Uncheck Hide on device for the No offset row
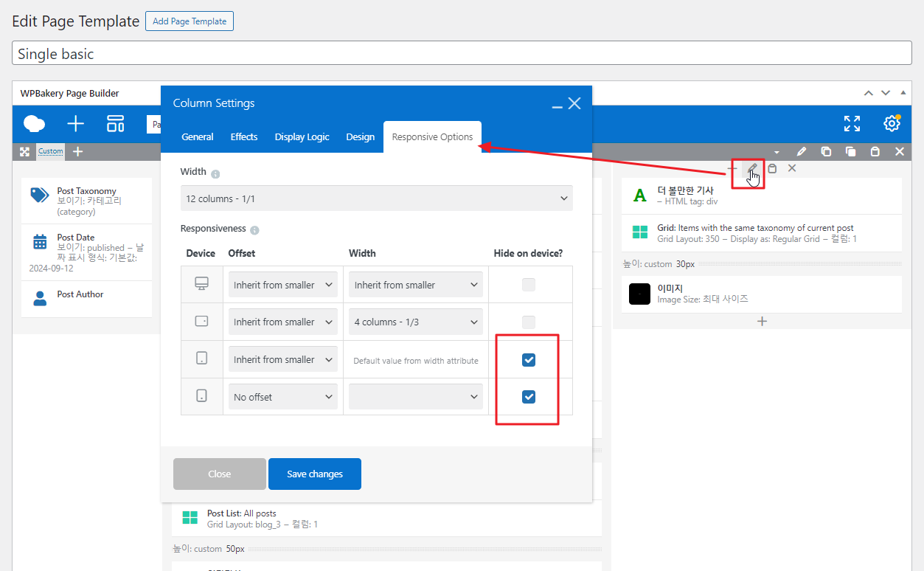924x571 pixels. pyautogui.click(x=529, y=397)
